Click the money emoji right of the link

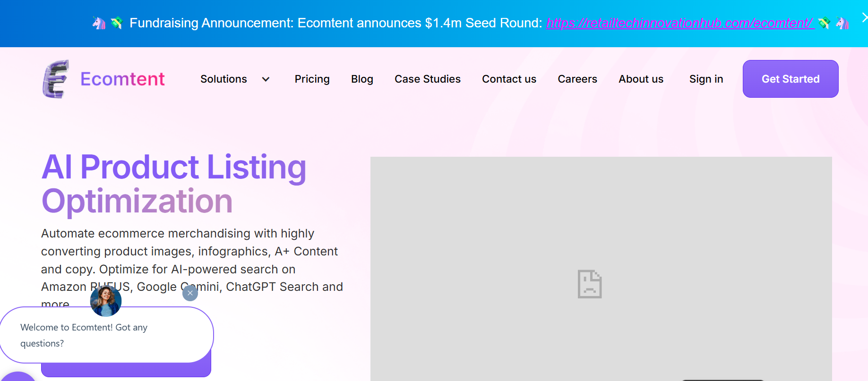click(824, 23)
